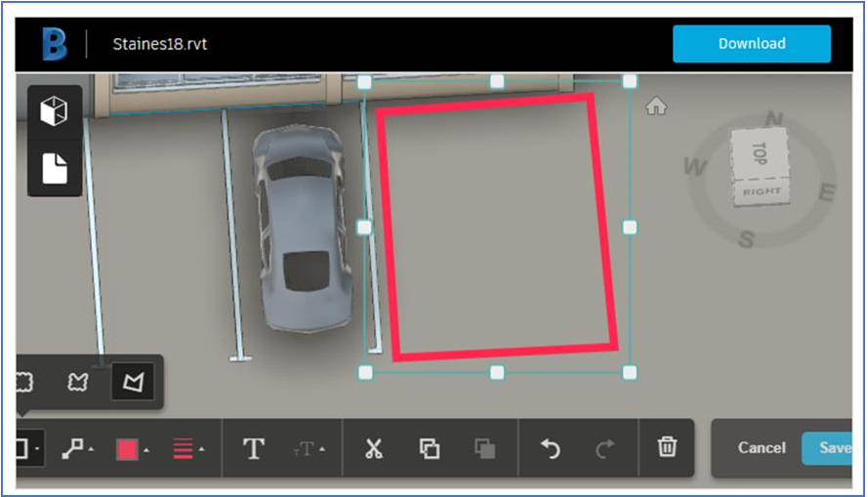
Task: Select the RIGHT face of the view cube
Action: pyautogui.click(x=762, y=192)
